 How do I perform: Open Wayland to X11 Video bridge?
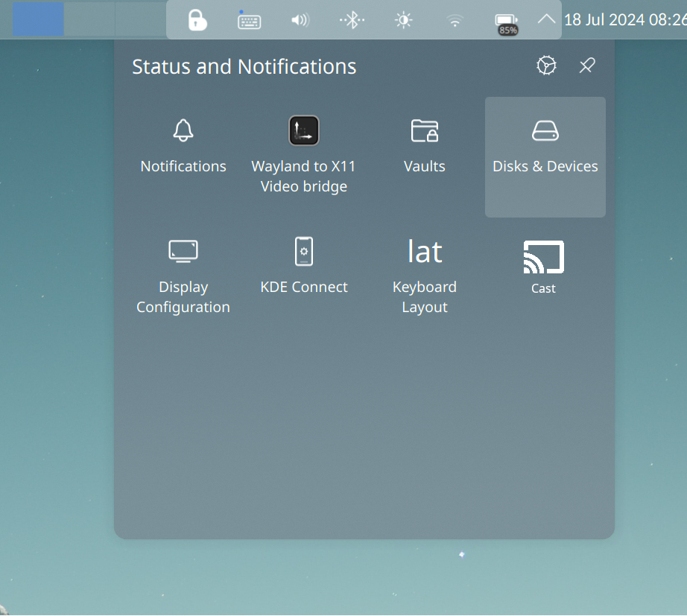[303, 157]
